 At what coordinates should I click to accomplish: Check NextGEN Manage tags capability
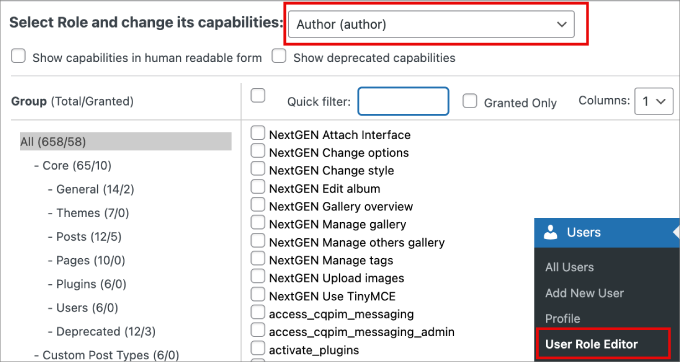click(258, 258)
